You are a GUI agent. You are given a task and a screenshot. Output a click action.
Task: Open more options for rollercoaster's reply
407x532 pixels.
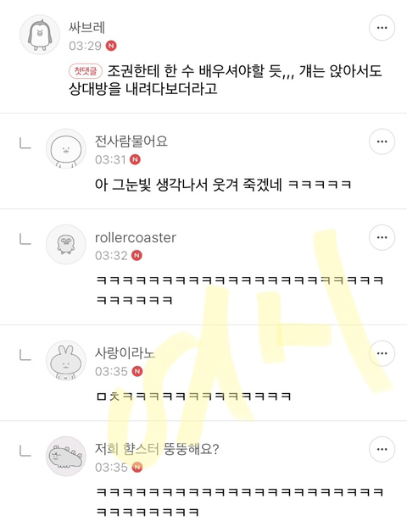382,237
